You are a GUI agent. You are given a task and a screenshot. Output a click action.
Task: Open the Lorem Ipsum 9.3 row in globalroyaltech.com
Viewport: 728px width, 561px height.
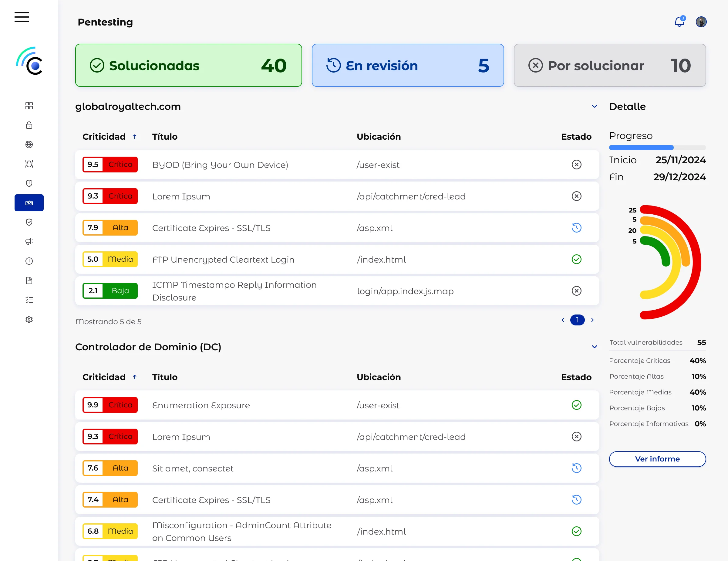pos(337,196)
